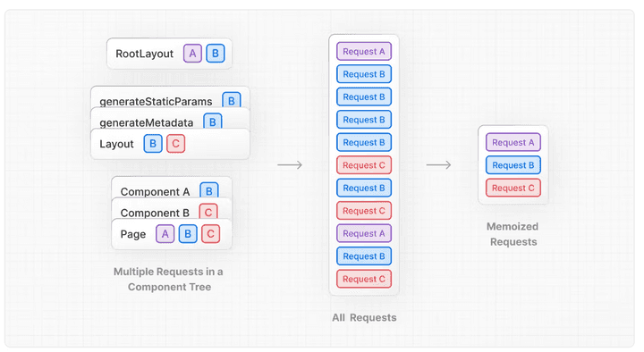Click the arrow between component tree and requests
Screen dimensions: 644x352
[290, 165]
